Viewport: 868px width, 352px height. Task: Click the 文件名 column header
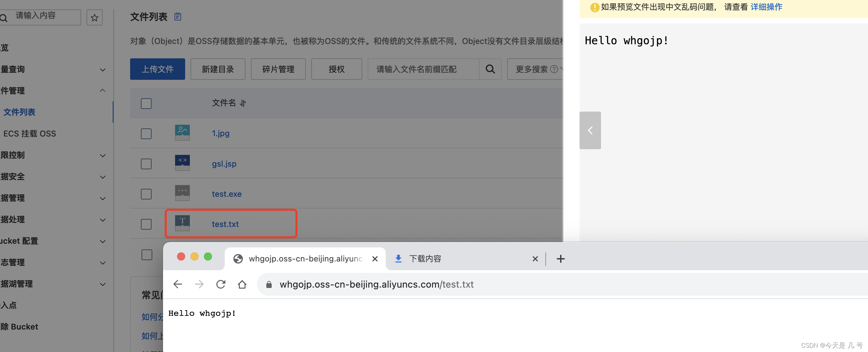tap(224, 103)
